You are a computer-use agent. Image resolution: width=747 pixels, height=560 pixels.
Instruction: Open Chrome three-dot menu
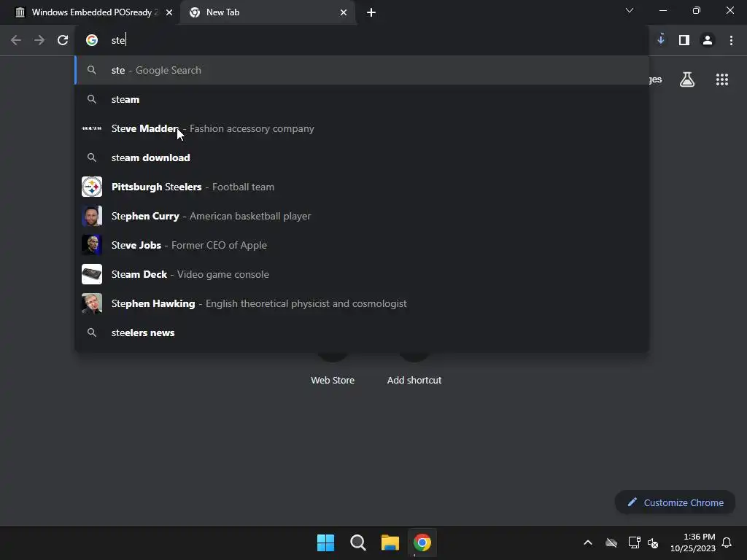(731, 40)
